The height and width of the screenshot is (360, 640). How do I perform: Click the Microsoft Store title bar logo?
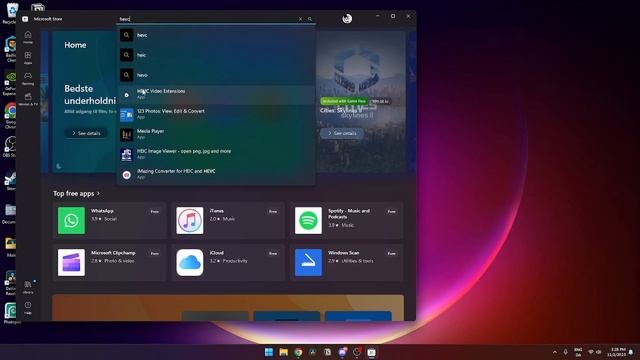click(x=25, y=19)
